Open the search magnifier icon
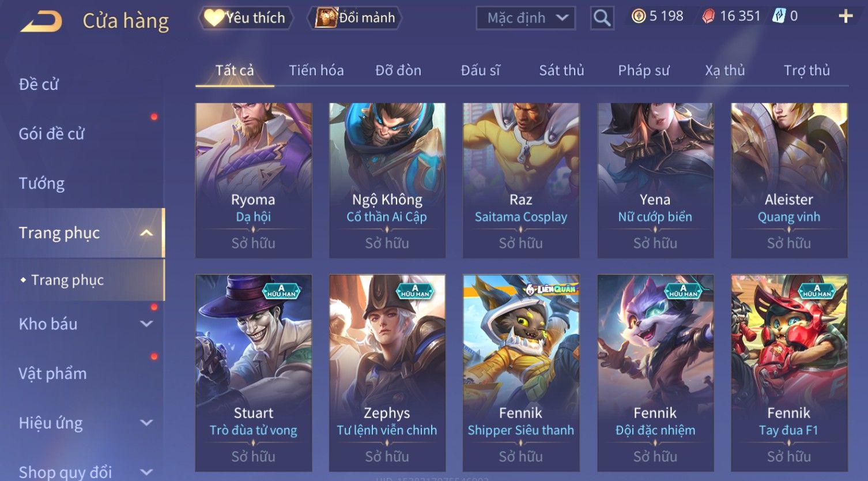The width and height of the screenshot is (868, 481). coord(602,18)
